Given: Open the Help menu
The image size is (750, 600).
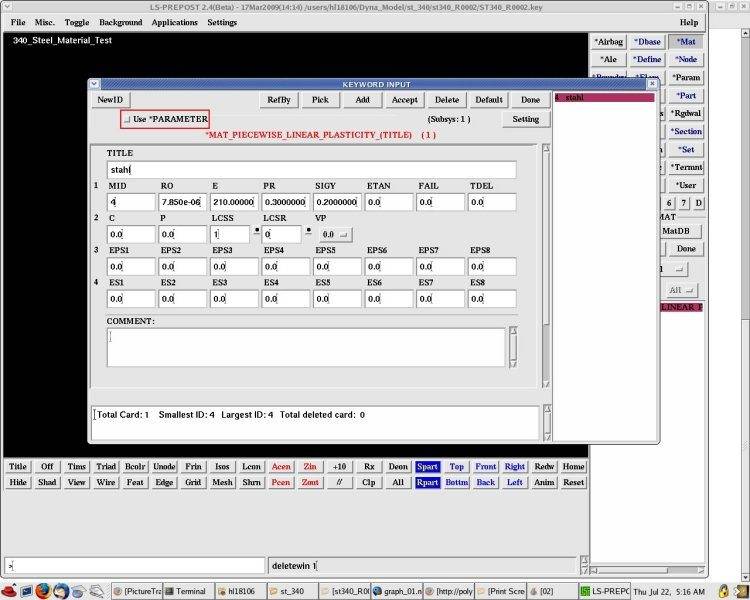Looking at the screenshot, I should [x=689, y=22].
